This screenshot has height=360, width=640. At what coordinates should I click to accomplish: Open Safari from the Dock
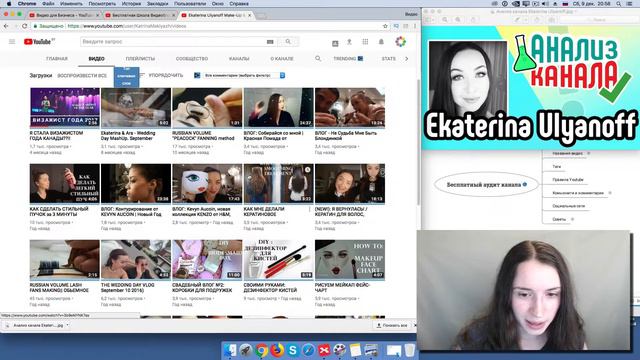308,350
